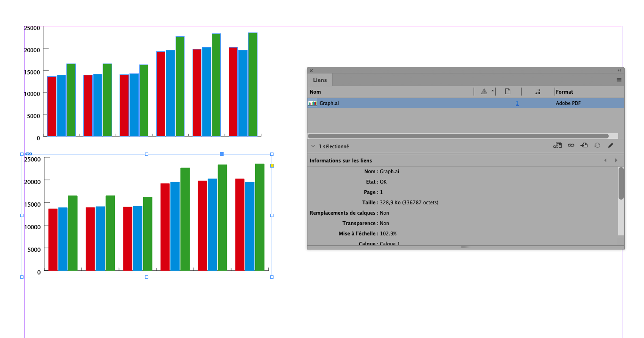644x338 pixels.
Task: Collapse Liens panel with double-arrow
Action: (620, 70)
